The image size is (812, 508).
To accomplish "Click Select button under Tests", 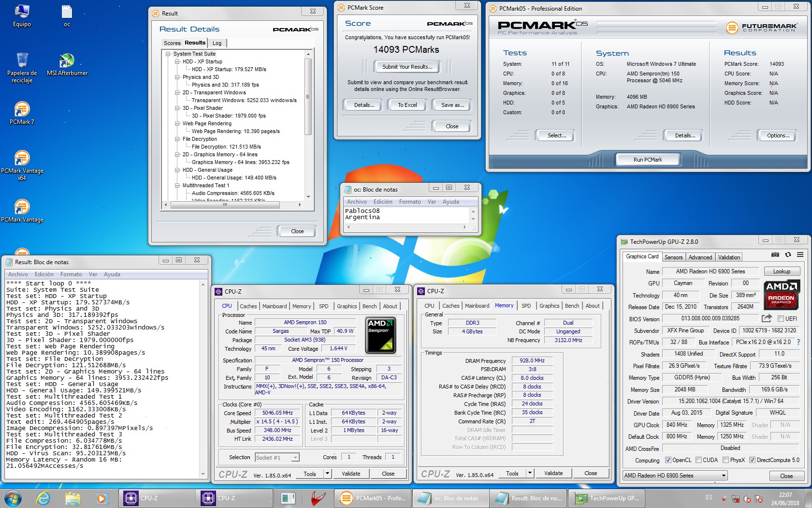I will click(556, 135).
